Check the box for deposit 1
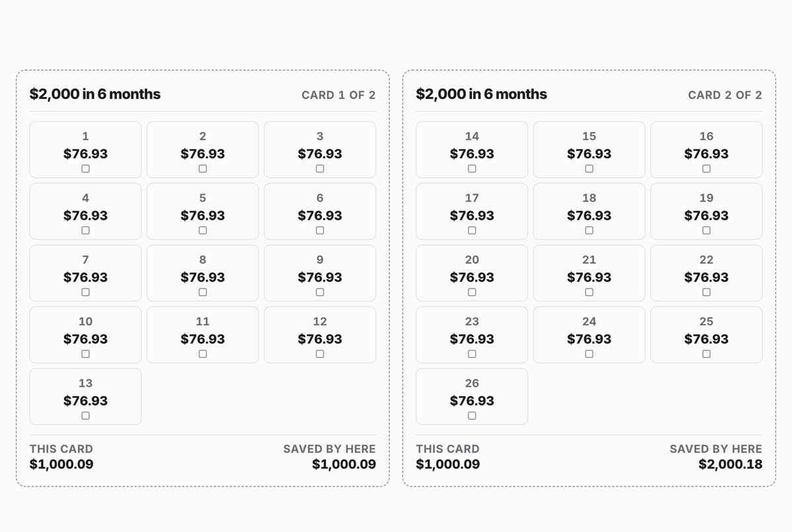Viewport: 792px width, 532px height. coord(85,168)
